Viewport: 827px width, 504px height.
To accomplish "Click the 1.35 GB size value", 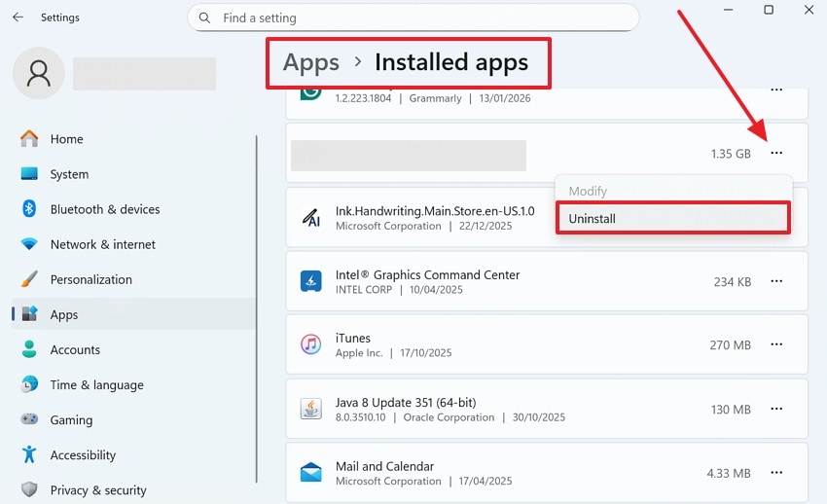I will (731, 154).
